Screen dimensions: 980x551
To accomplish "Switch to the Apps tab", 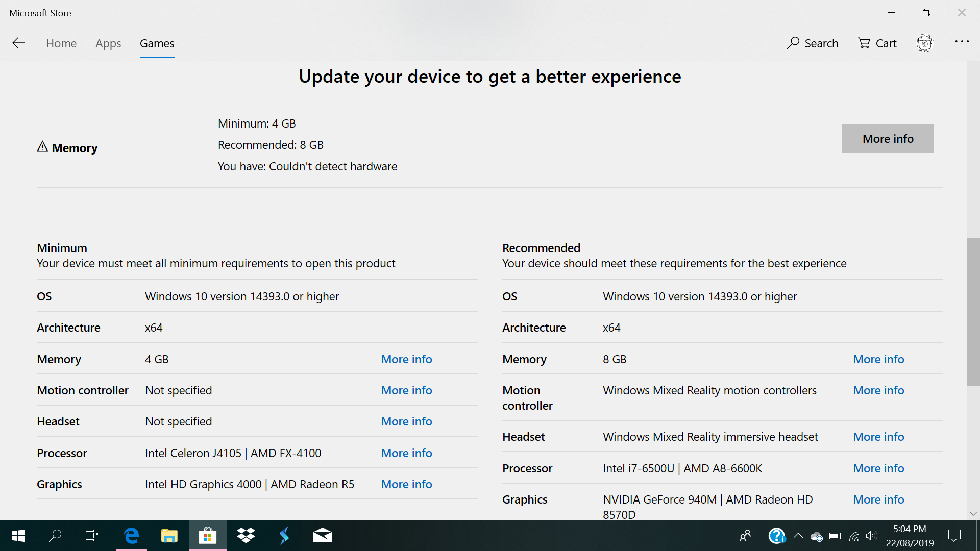I will (x=108, y=43).
